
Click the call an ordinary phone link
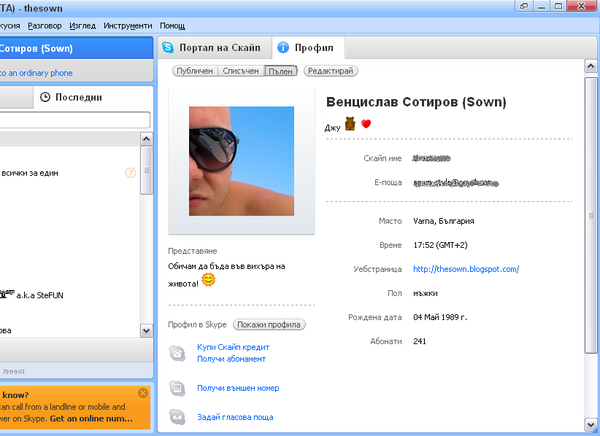tap(36, 73)
